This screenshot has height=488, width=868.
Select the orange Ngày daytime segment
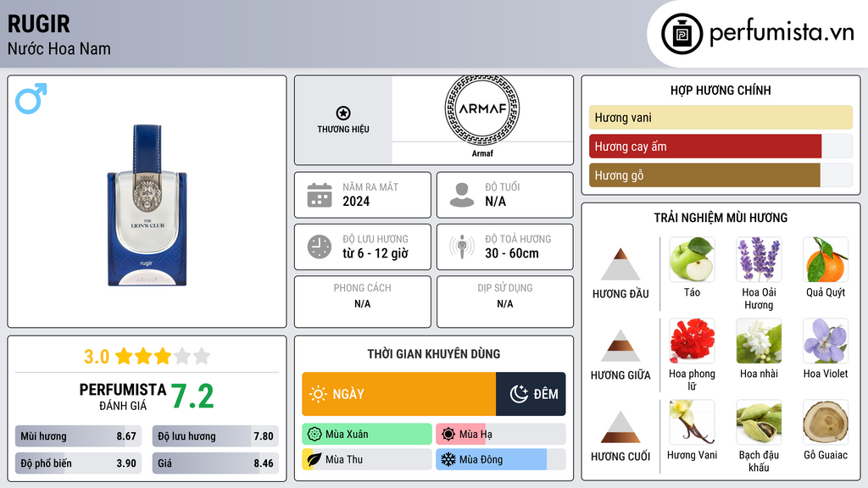tap(398, 394)
